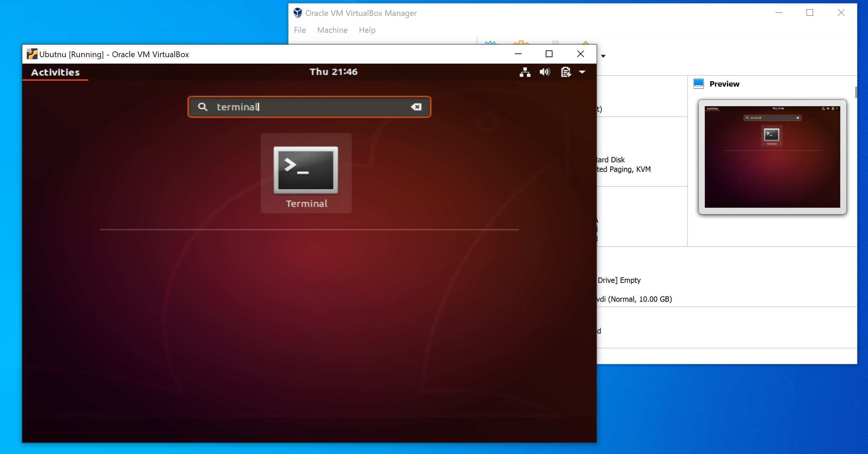The height and width of the screenshot is (454, 868).
Task: Click the 'ted Paging, KVM' text
Action: tap(624, 169)
